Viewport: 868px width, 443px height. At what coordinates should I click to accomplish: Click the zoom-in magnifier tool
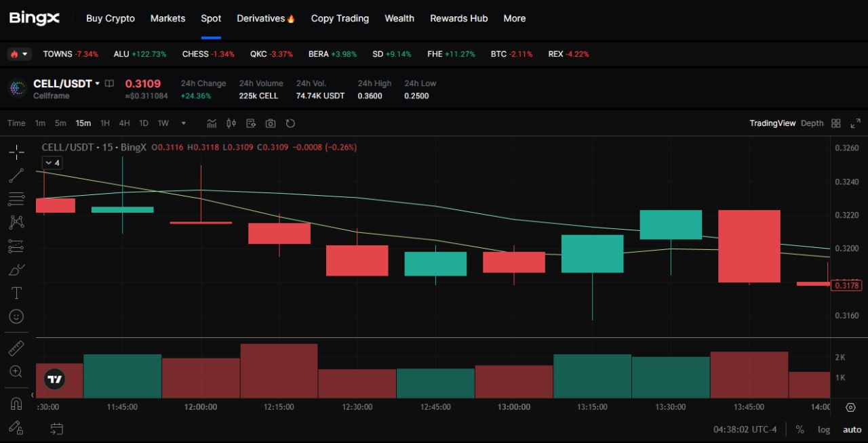click(16, 371)
